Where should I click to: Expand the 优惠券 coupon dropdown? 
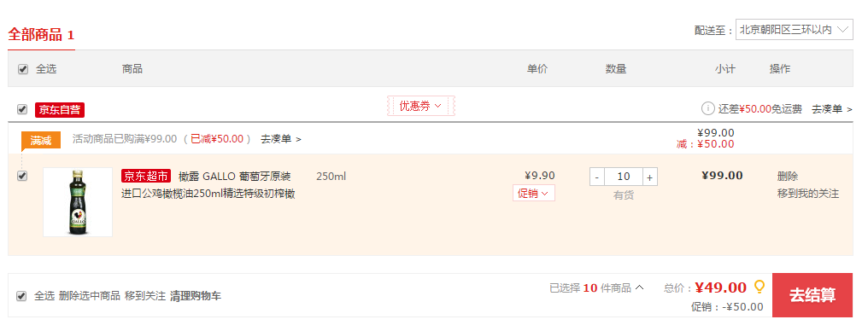pos(420,106)
